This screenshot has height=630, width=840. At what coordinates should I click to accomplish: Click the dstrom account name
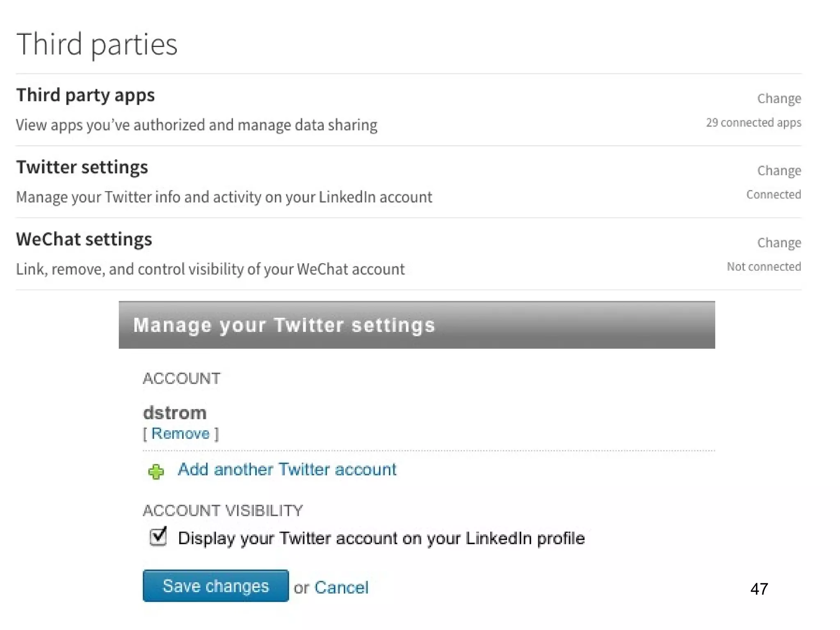pos(175,413)
